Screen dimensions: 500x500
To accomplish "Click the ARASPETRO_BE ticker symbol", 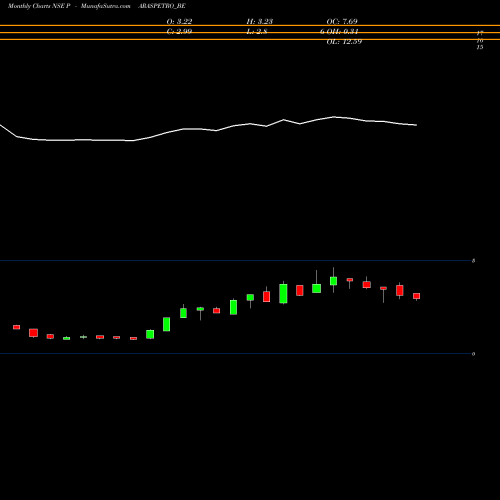I will (x=162, y=6).
